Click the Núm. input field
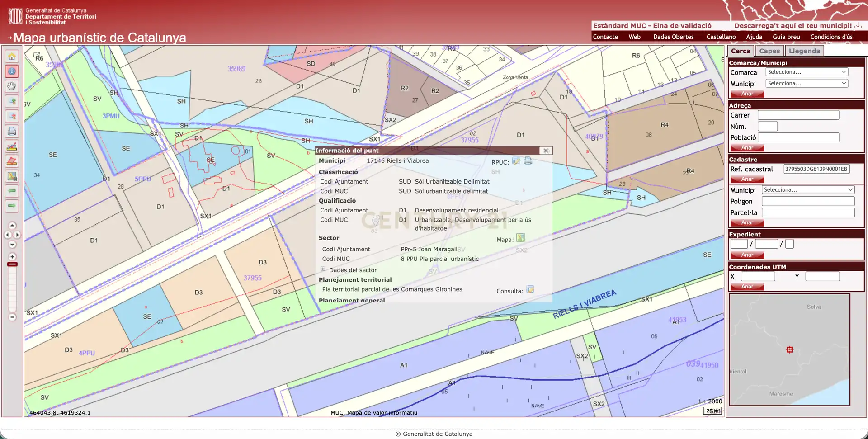The image size is (868, 439). [768, 127]
